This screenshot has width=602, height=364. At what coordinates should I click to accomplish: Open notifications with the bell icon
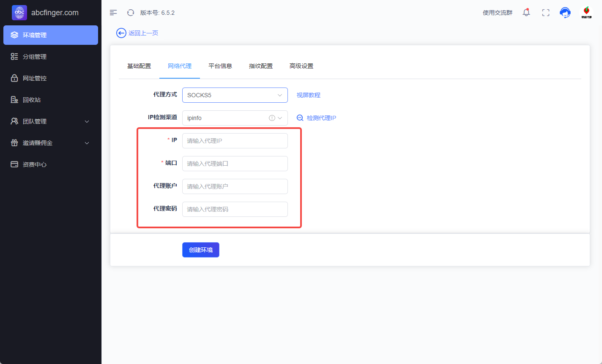click(526, 13)
